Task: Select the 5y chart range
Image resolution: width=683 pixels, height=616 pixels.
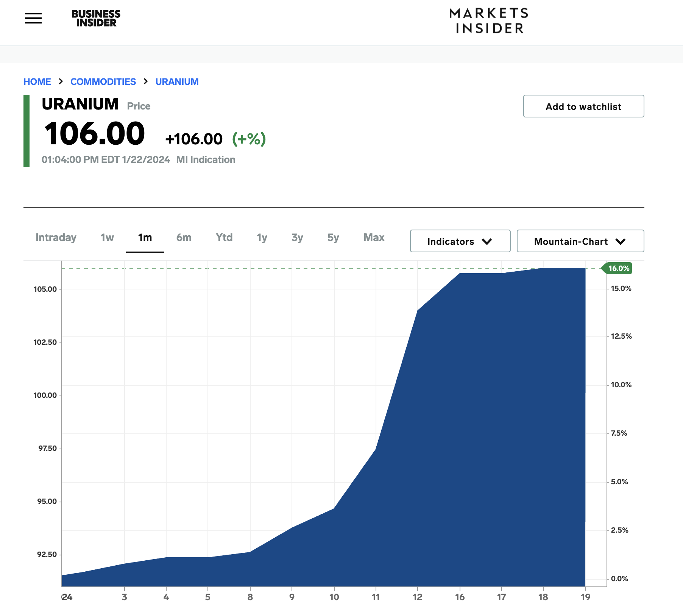Action: [x=333, y=238]
